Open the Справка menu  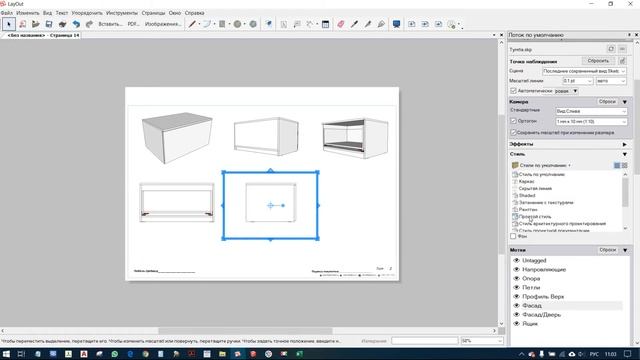pos(194,13)
